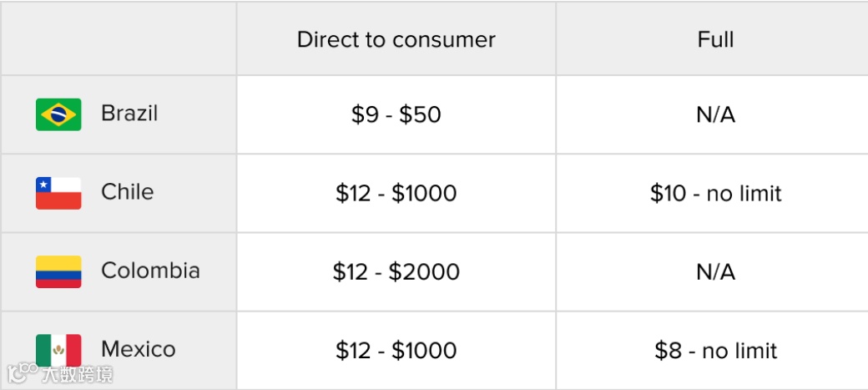Select Chile's "$12 - $1000" price cell
The height and width of the screenshot is (390, 868).
(x=396, y=194)
